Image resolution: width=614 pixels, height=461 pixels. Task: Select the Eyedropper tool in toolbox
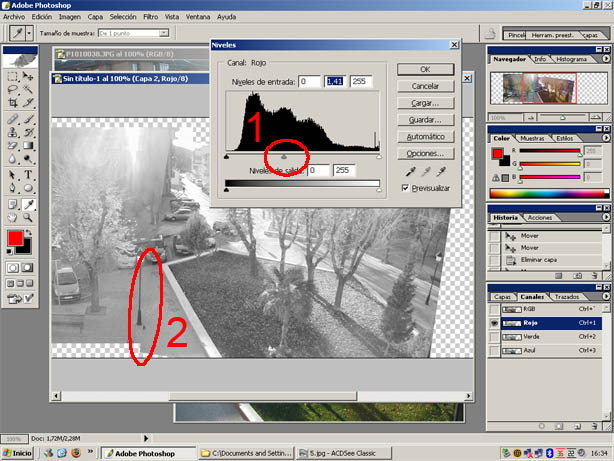(x=28, y=204)
